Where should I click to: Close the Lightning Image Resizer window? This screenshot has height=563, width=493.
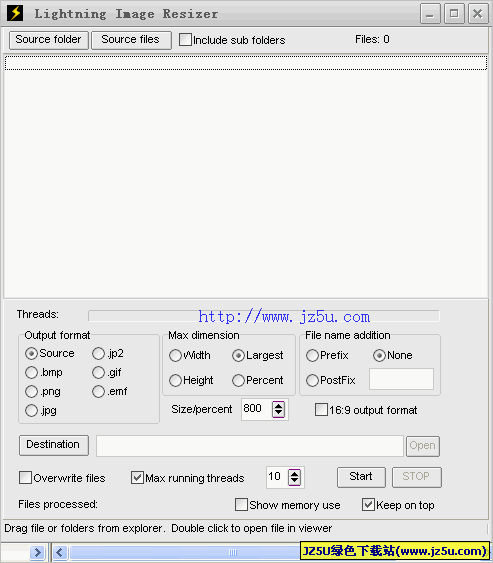click(x=478, y=14)
